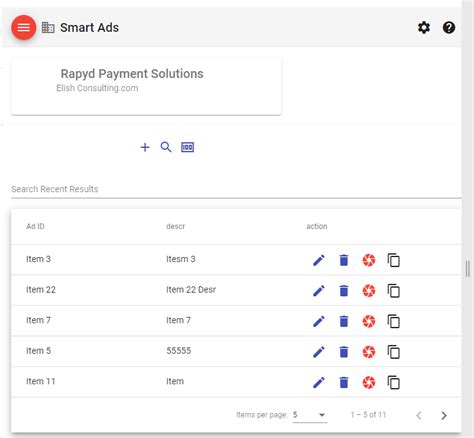474x438 pixels.
Task: Click the vertical scrollbar handle on right
Action: tap(468, 269)
